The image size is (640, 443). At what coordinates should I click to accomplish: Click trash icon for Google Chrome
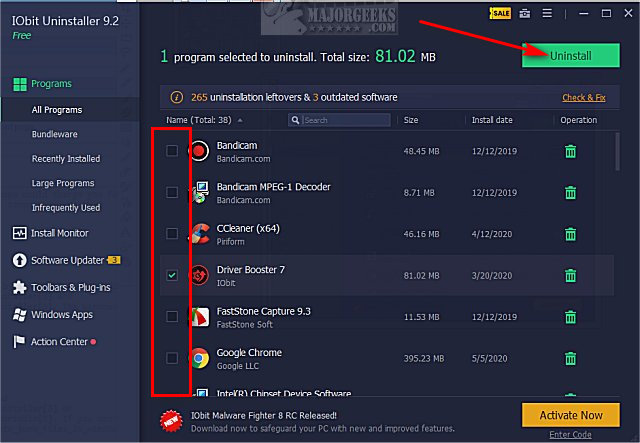click(570, 359)
